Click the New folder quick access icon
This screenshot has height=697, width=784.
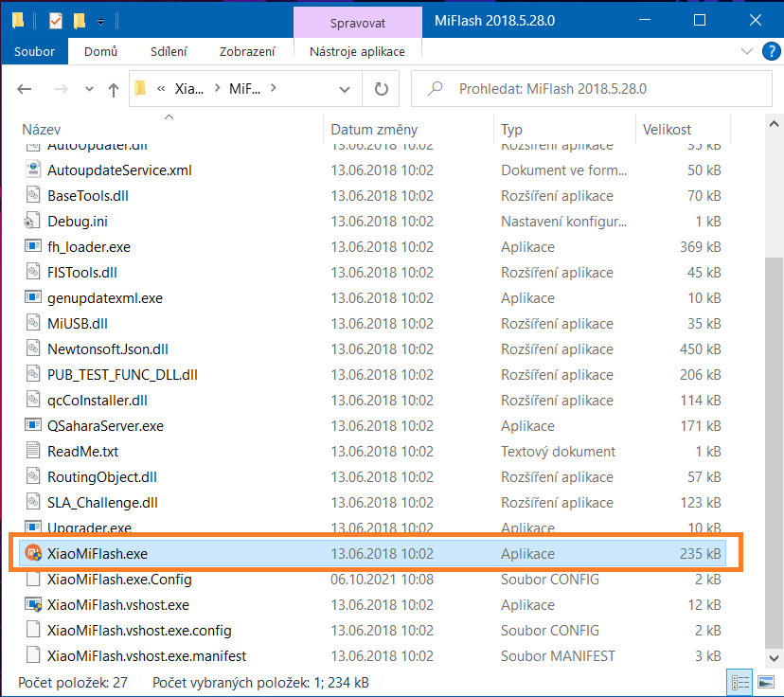click(79, 21)
